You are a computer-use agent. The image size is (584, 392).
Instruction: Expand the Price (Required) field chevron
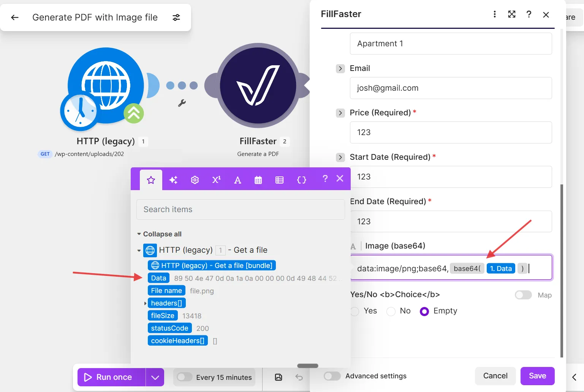click(340, 113)
